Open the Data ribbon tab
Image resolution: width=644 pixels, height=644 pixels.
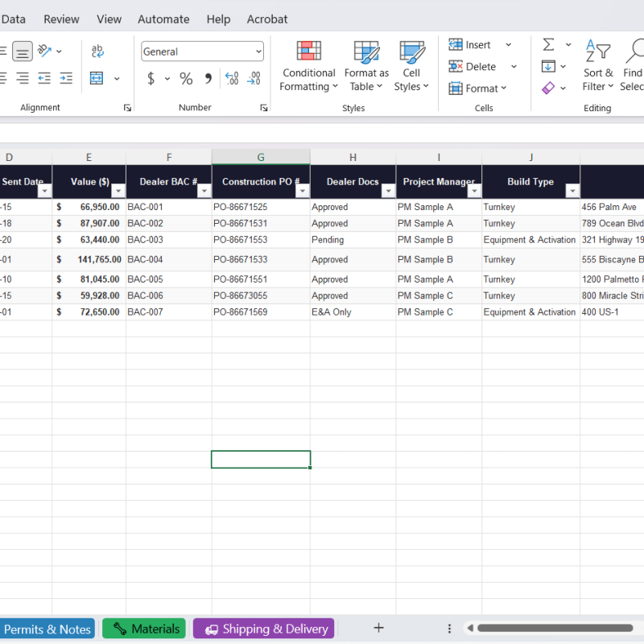[x=14, y=19]
